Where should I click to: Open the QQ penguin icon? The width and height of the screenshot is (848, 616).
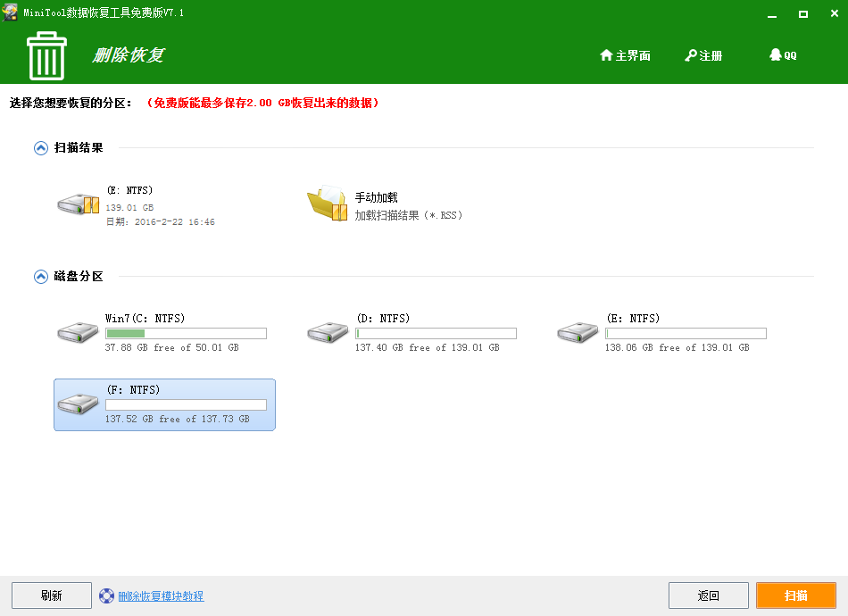pyautogui.click(x=776, y=54)
